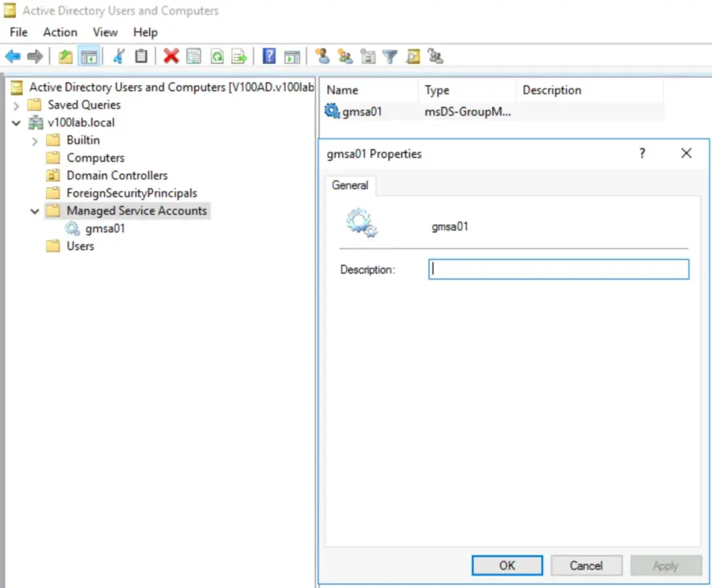712x588 pixels.
Task: Create new organizational unit icon
Action: [368, 57]
